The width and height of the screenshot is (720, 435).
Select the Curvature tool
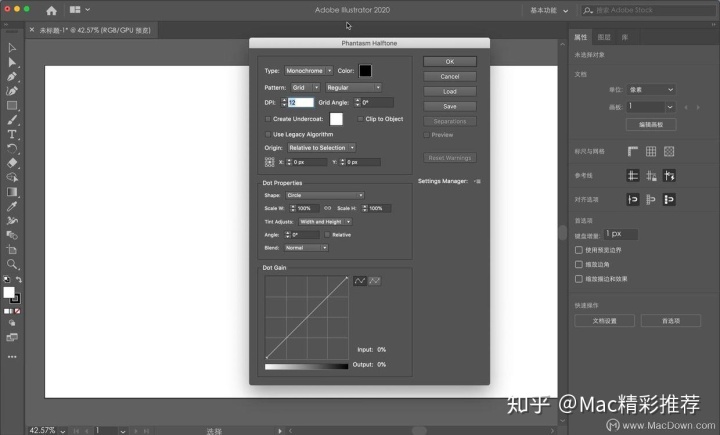click(12, 91)
